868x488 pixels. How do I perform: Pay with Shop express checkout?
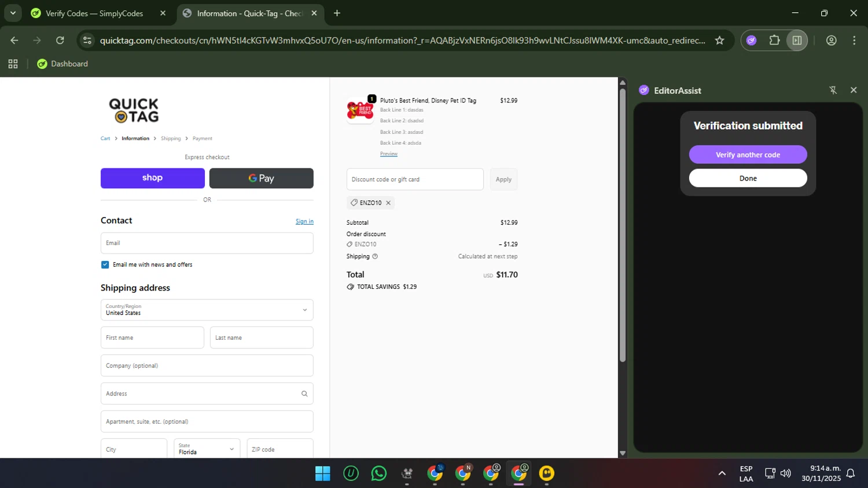coord(153,178)
